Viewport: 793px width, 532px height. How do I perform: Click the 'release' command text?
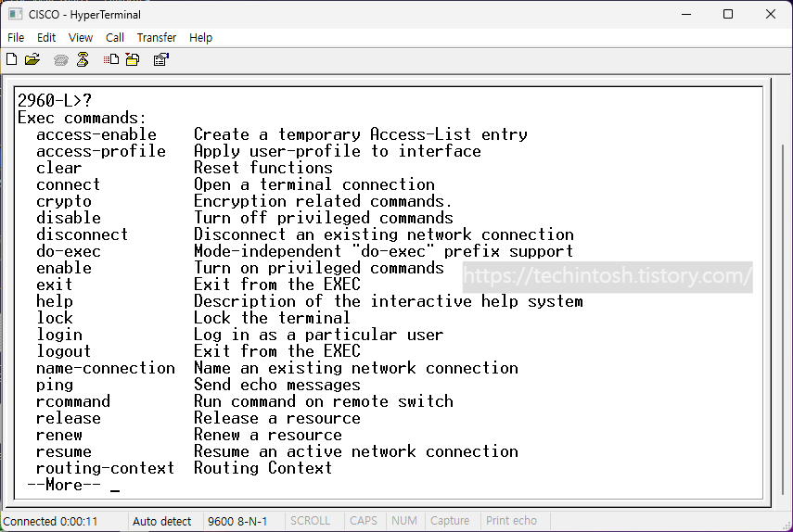point(69,418)
